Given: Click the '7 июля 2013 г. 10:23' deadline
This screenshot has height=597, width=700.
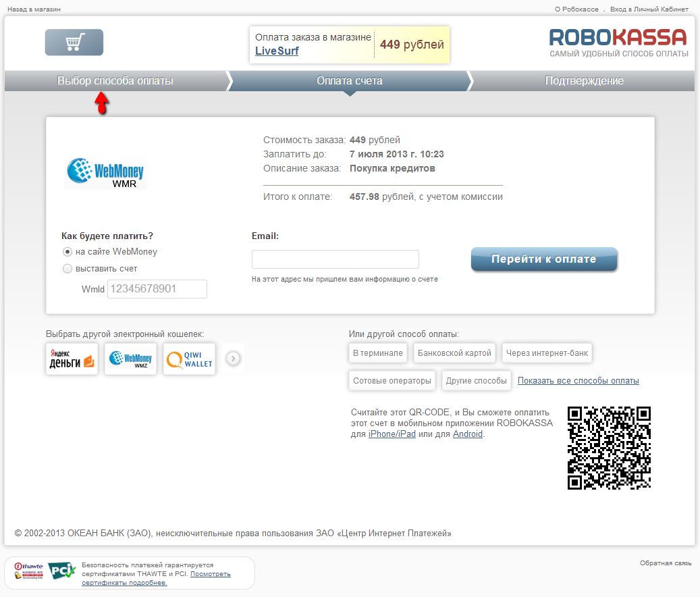Looking at the screenshot, I should 397,155.
